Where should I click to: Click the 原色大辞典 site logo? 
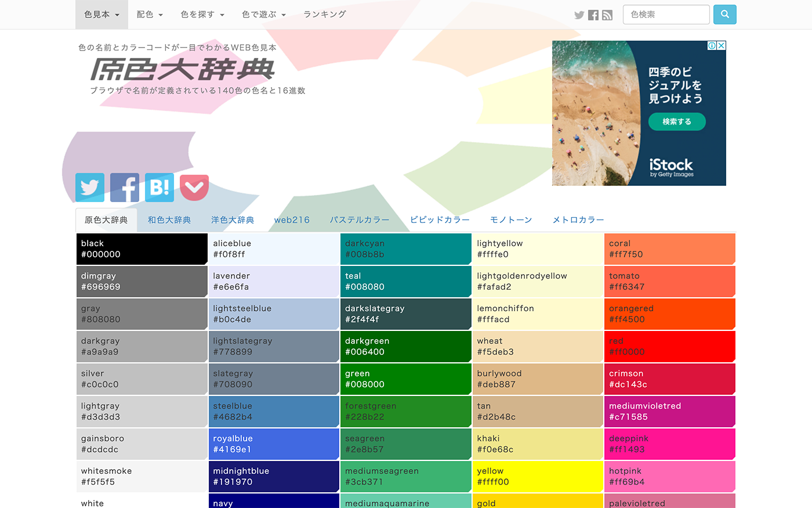(x=183, y=70)
